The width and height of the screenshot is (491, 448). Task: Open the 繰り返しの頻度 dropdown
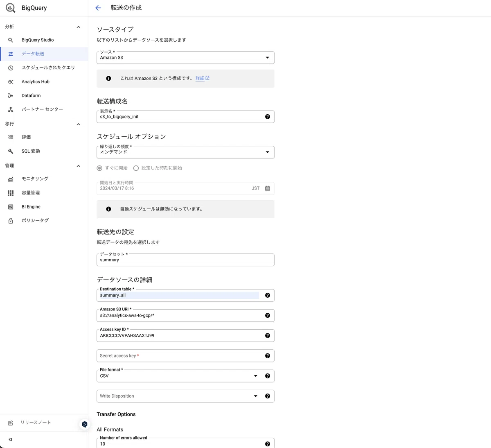[x=185, y=152]
